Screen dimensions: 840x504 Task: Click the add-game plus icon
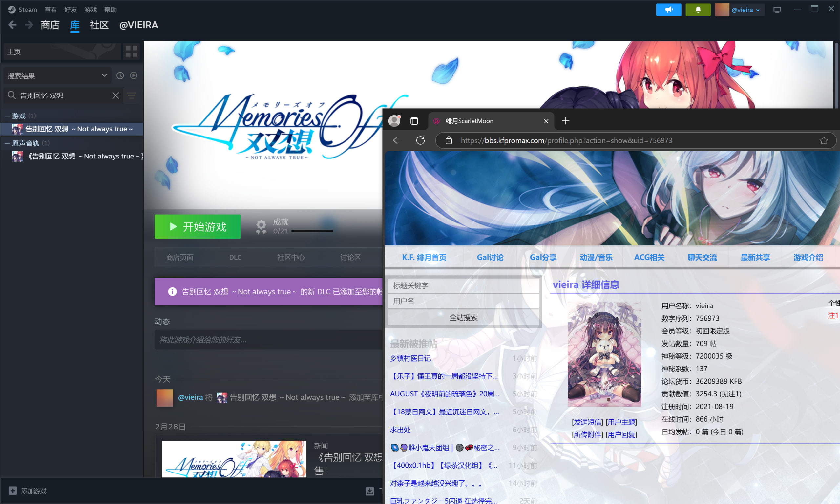coord(12,491)
